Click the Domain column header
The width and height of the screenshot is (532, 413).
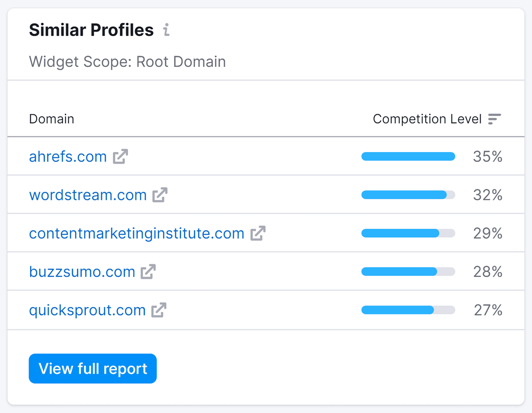pos(51,119)
